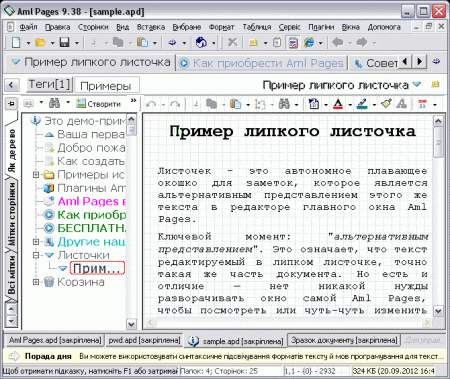This screenshot has width=450, height=379.
Task: Click the binoculars find icon in editor toolbar
Action: point(284,104)
